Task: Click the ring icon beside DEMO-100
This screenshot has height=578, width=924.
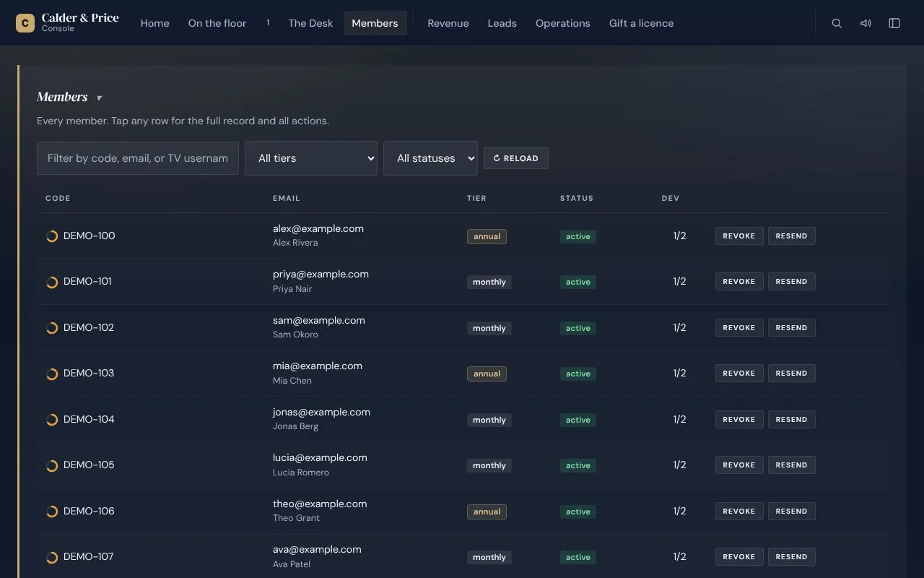Action: pyautogui.click(x=52, y=236)
